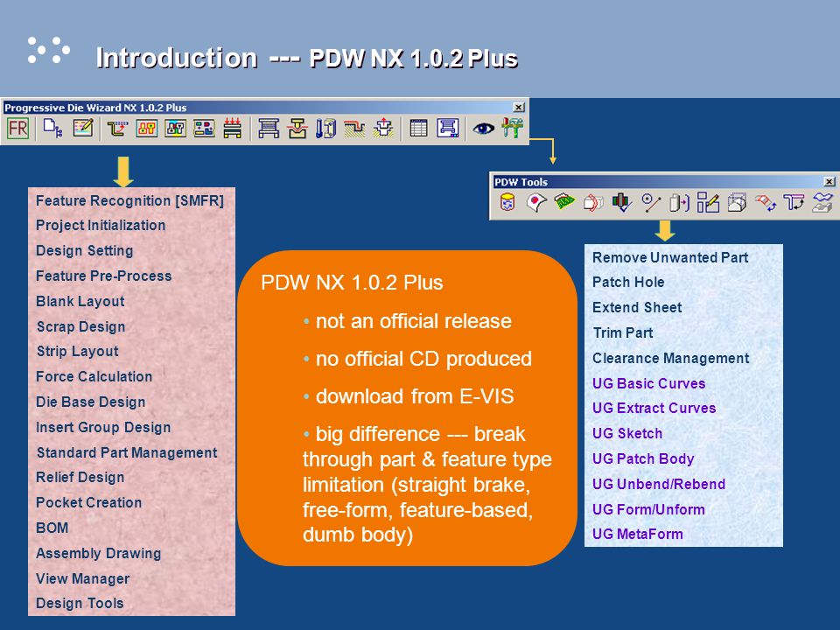
Task: Click 'UG MetaForm' list text
Action: pyautogui.click(x=638, y=534)
